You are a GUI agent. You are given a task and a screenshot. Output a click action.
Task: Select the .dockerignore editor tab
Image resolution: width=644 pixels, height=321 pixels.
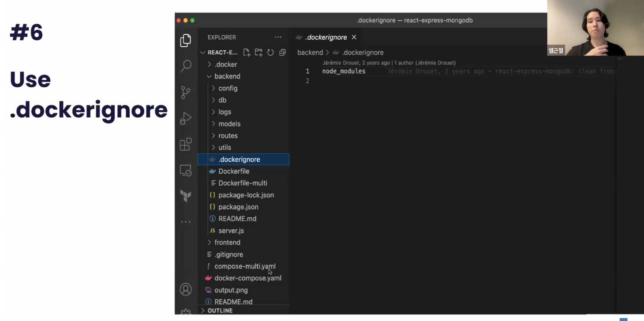point(326,37)
